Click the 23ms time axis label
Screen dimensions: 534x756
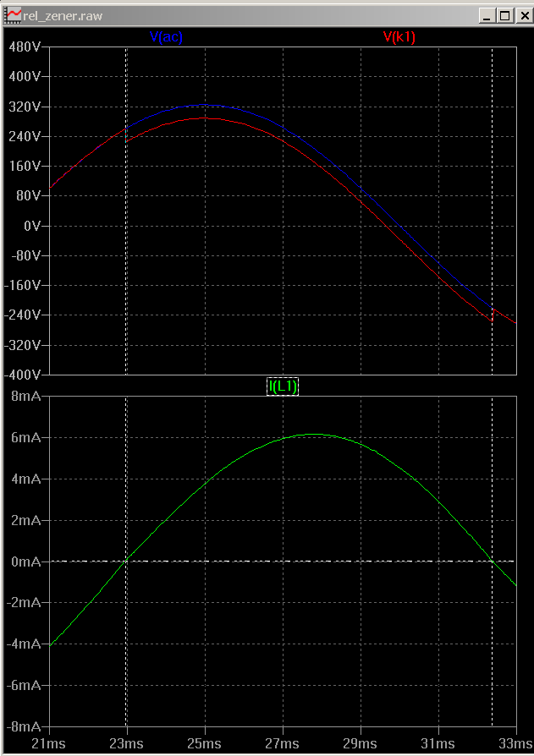tap(126, 743)
